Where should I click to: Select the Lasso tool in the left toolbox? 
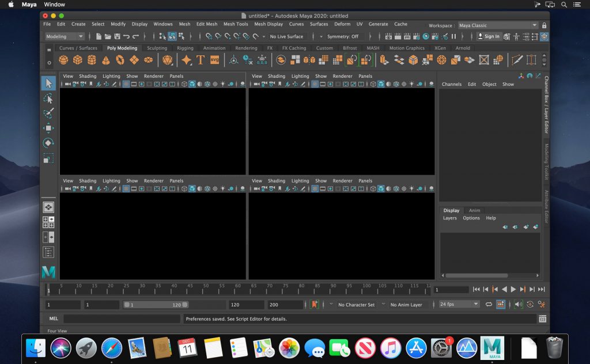click(48, 99)
